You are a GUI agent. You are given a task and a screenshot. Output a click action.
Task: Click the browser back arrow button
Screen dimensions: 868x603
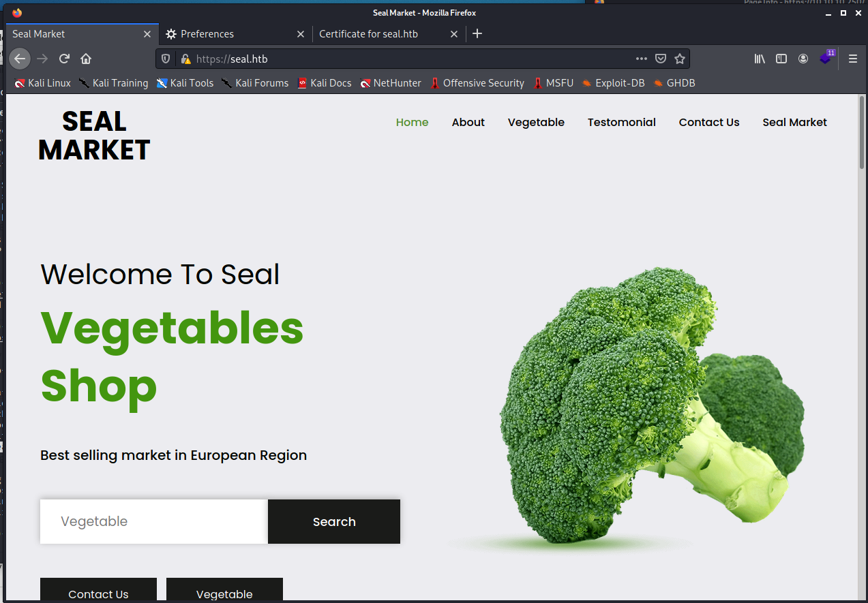[x=20, y=59]
